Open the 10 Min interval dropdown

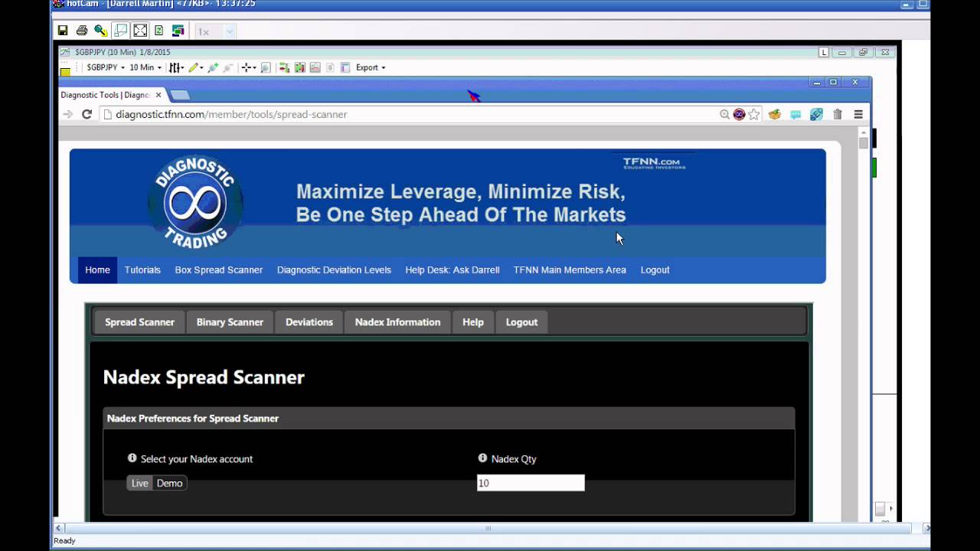point(145,67)
